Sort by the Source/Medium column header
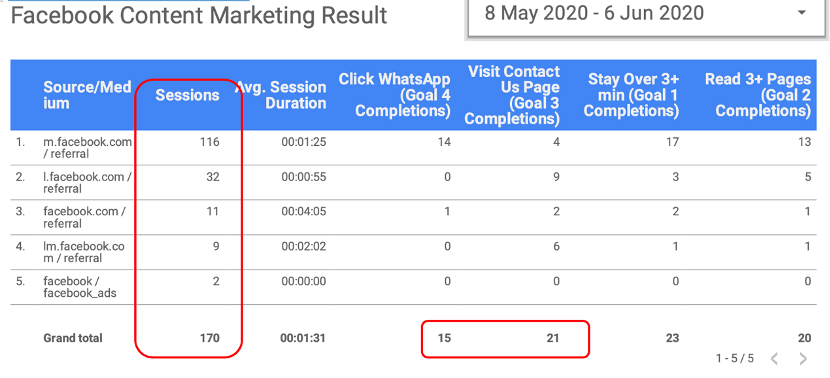 [87, 95]
